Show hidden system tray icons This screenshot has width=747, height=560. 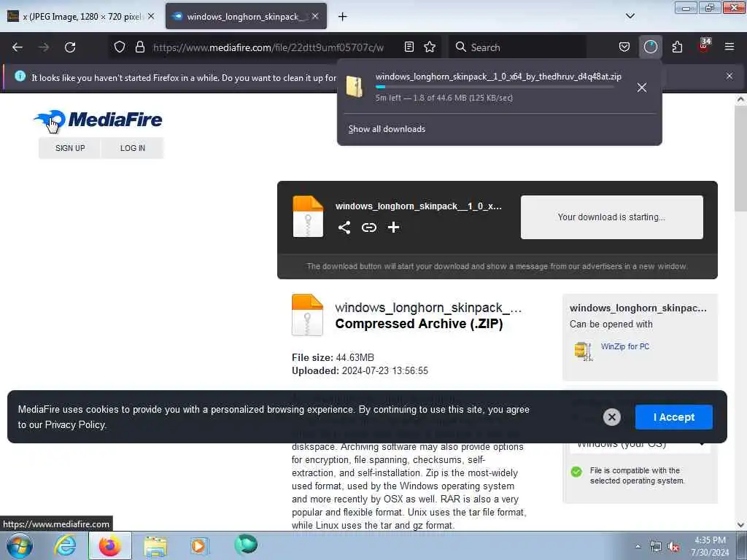point(638,546)
